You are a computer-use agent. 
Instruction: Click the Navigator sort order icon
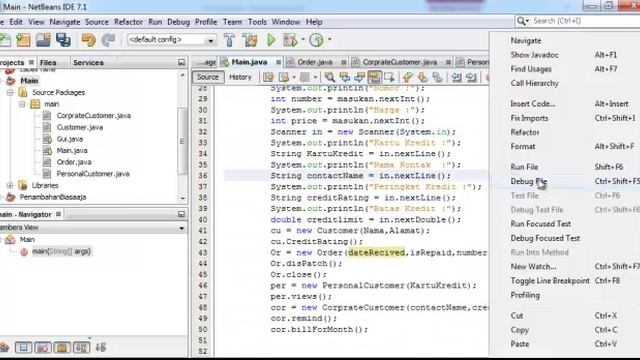(100, 347)
